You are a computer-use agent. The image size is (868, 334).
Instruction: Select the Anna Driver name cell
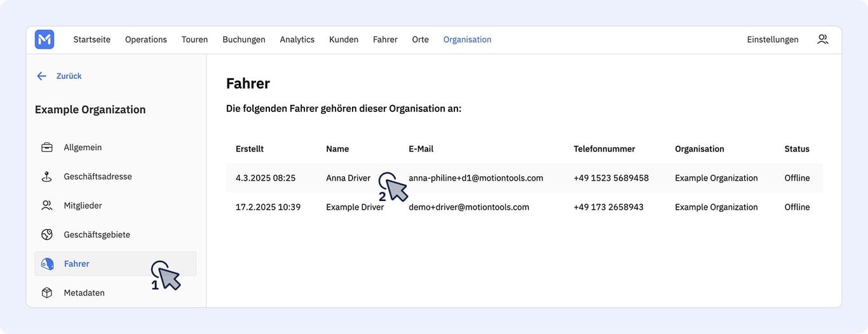click(348, 178)
